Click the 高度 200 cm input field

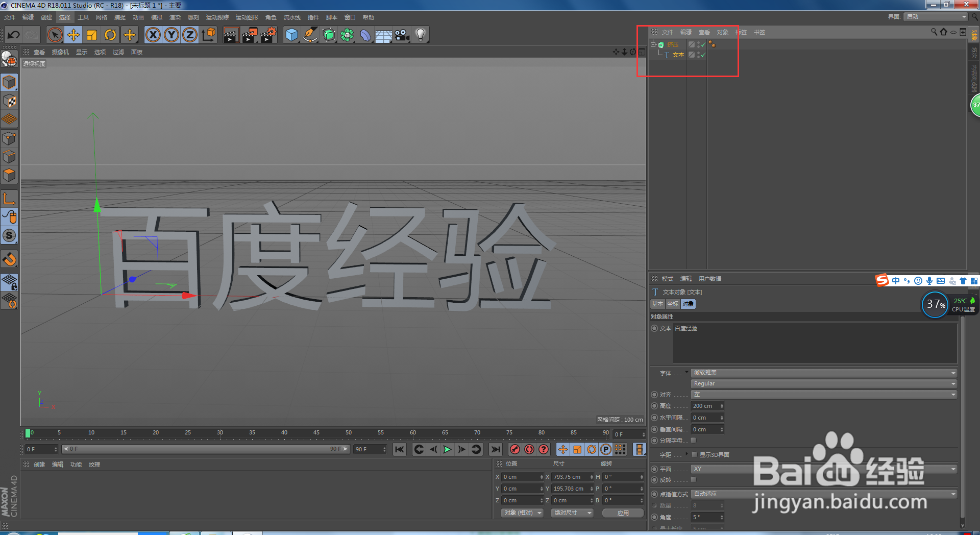point(707,406)
